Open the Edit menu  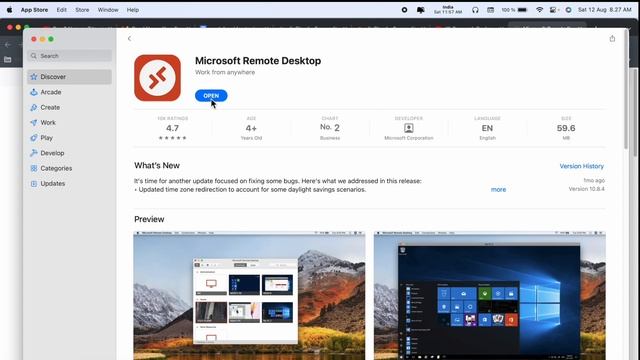62,10
